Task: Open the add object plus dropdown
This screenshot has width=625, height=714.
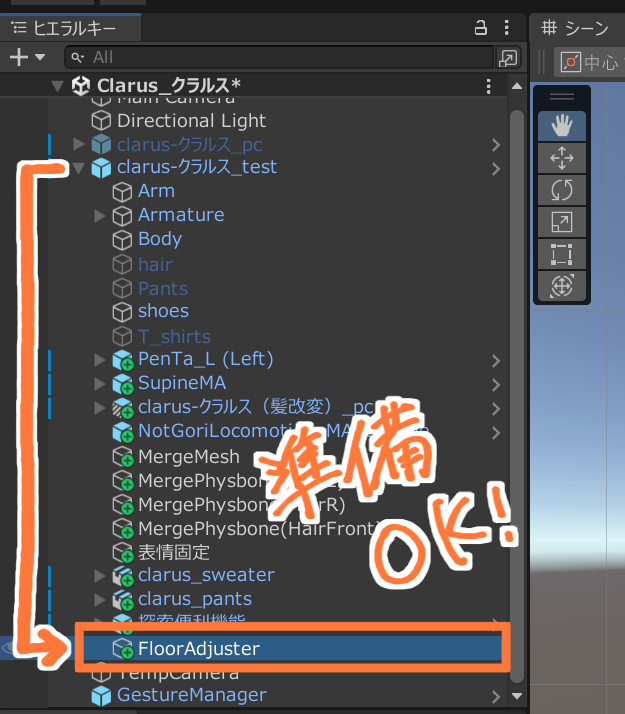Action: tap(24, 57)
